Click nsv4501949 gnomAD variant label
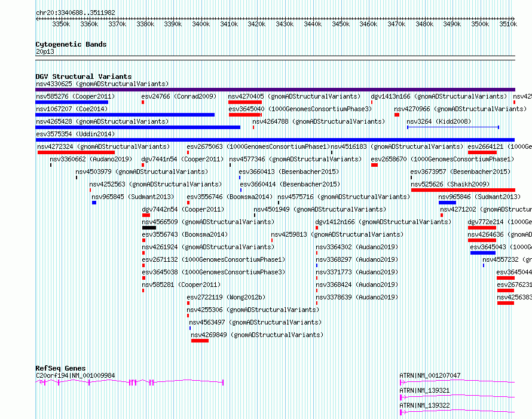 point(320,209)
